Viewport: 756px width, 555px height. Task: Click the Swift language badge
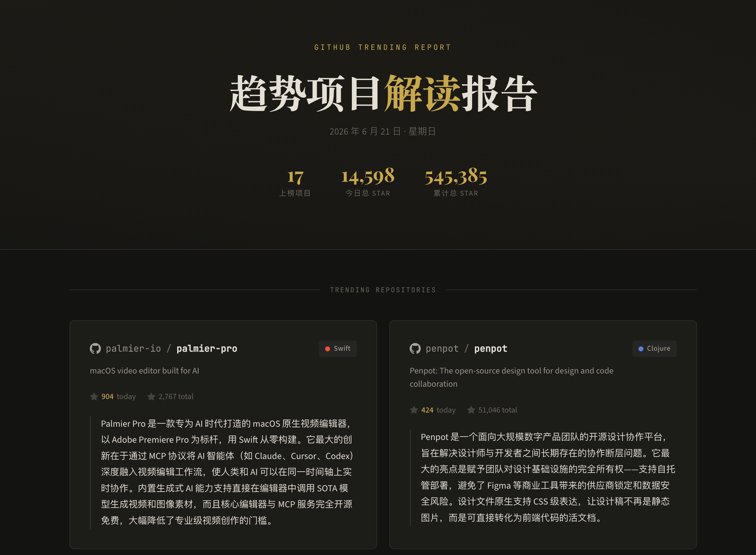pyautogui.click(x=338, y=349)
